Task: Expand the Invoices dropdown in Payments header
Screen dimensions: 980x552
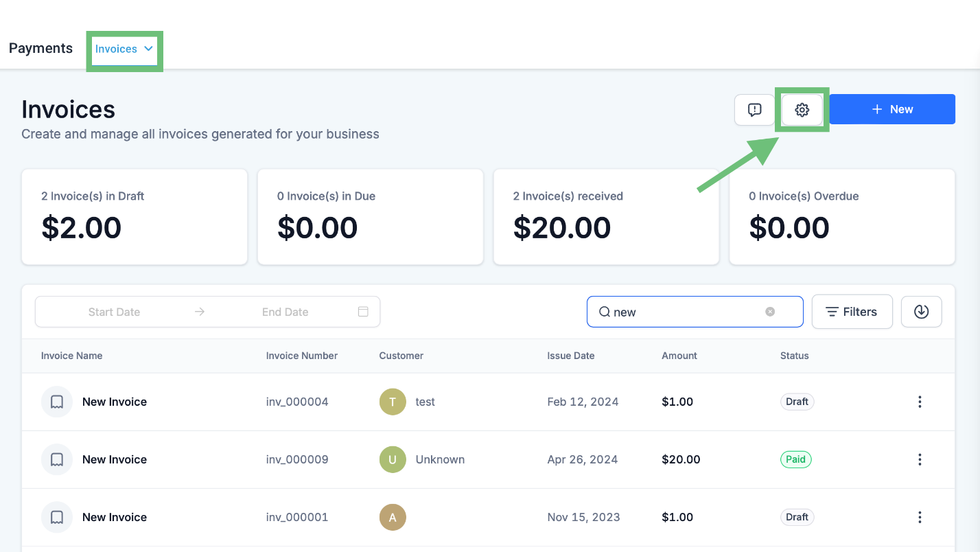Action: [x=124, y=49]
